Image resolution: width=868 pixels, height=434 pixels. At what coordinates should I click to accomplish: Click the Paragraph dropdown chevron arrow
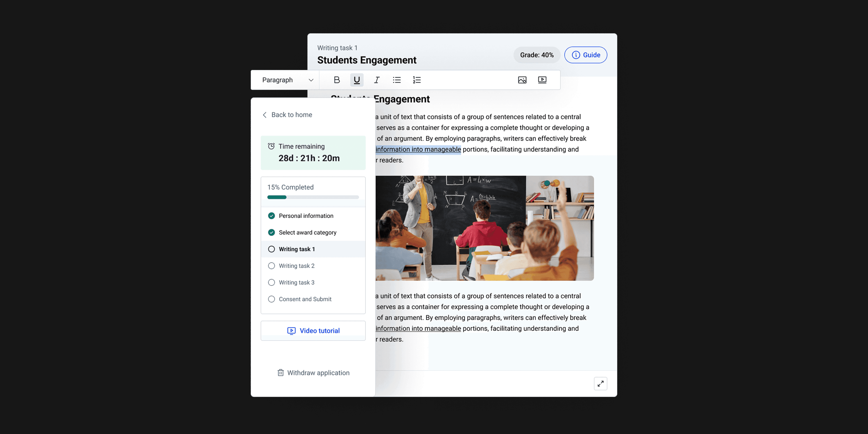311,80
